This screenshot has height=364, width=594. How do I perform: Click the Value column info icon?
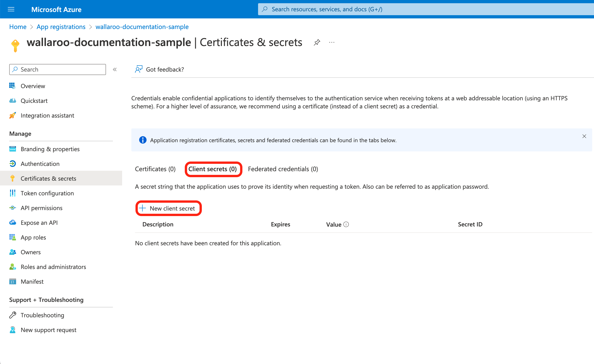346,224
